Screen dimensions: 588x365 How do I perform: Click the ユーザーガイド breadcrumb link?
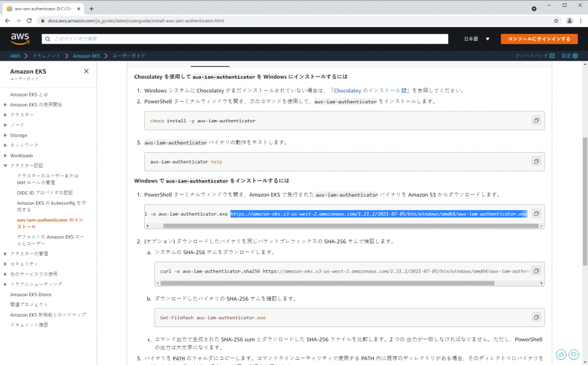coord(129,56)
